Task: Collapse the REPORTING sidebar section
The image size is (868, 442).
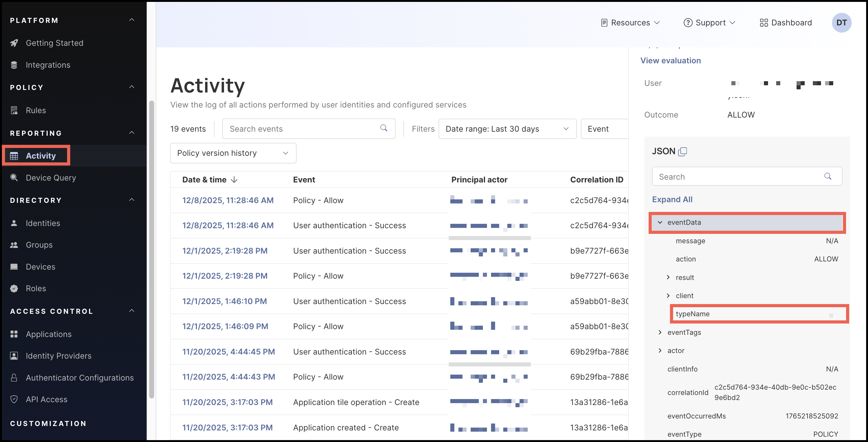Action: 132,133
